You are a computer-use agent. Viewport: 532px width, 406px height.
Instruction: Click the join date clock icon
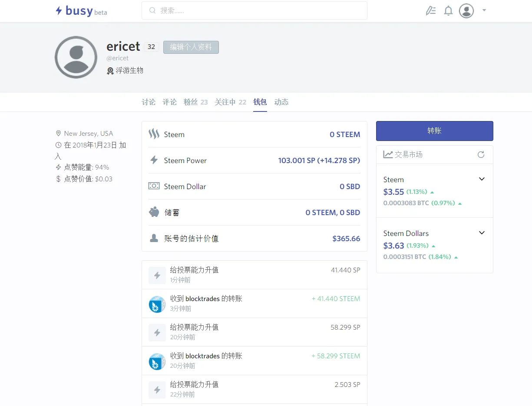tap(58, 145)
